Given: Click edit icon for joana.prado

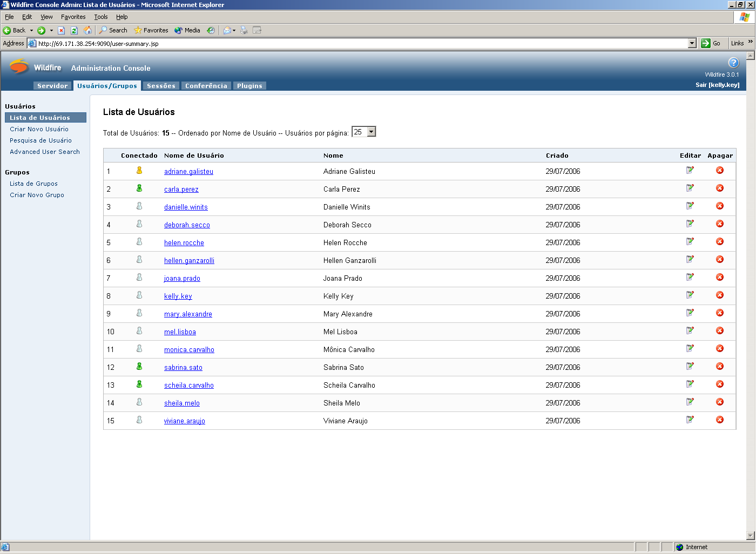Looking at the screenshot, I should tap(690, 277).
